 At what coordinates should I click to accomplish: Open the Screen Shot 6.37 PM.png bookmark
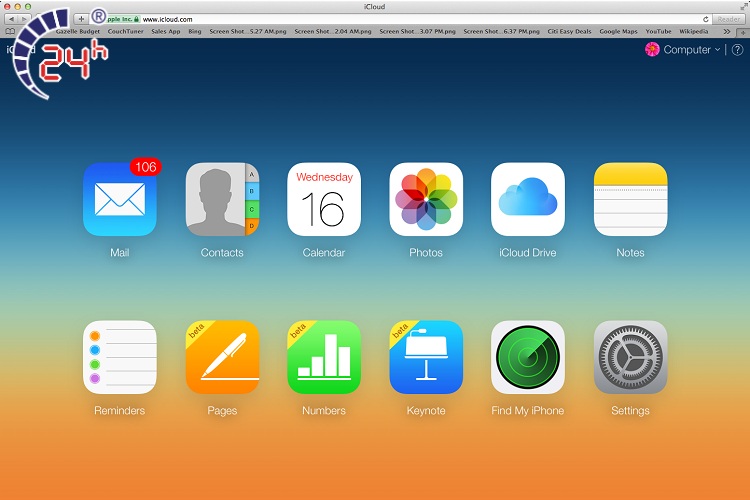tap(501, 32)
